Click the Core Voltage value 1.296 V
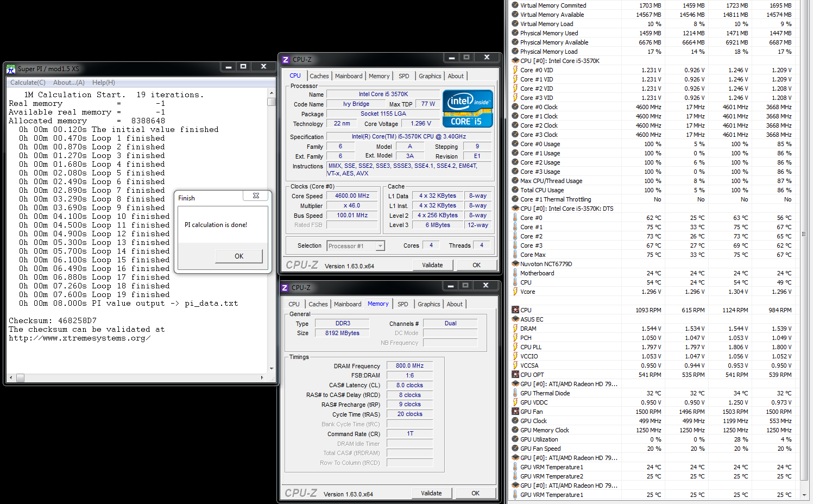813x504 pixels. click(x=421, y=123)
